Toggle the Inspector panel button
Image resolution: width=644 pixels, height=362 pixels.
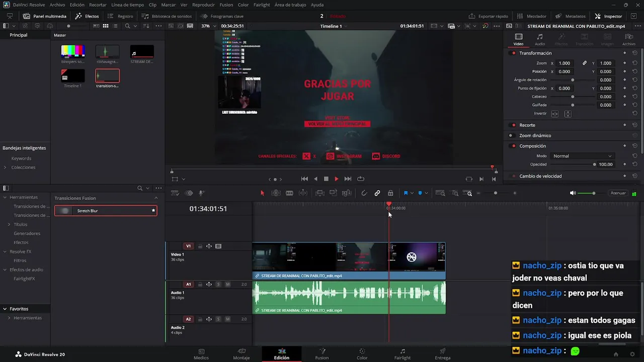(608, 16)
